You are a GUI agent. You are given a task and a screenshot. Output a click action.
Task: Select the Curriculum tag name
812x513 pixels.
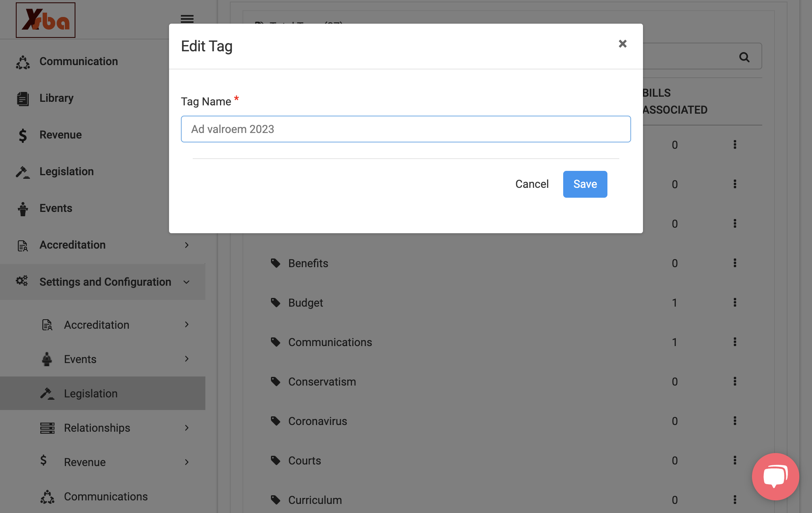315,500
